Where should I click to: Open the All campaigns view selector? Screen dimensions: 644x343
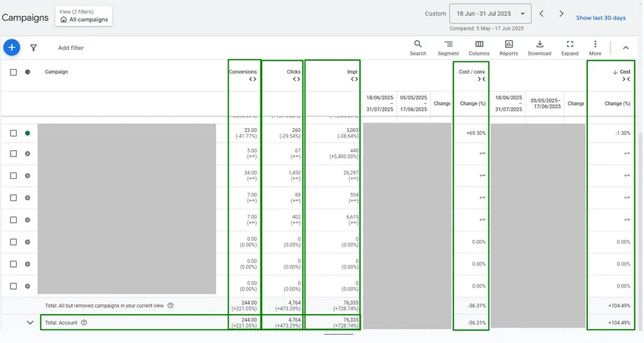[x=84, y=16]
